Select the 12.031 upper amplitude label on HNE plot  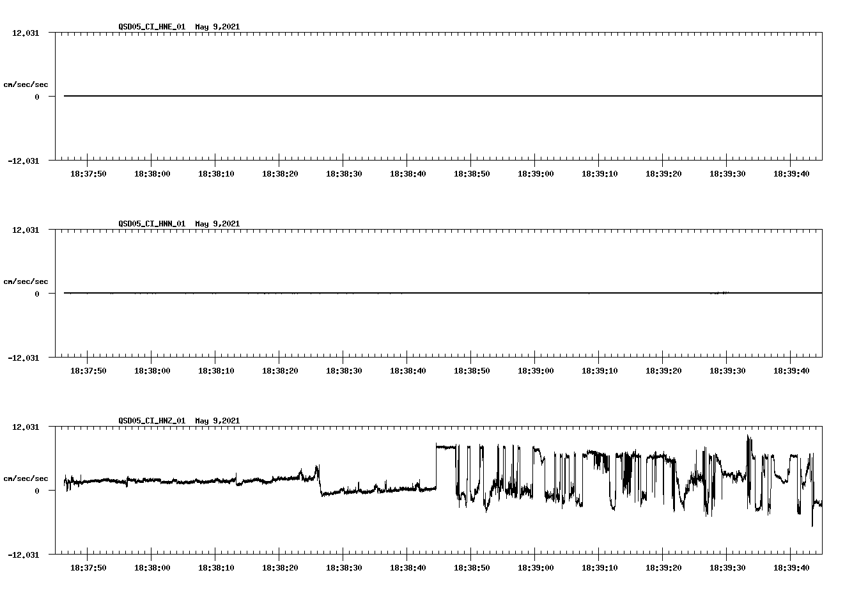(25, 32)
